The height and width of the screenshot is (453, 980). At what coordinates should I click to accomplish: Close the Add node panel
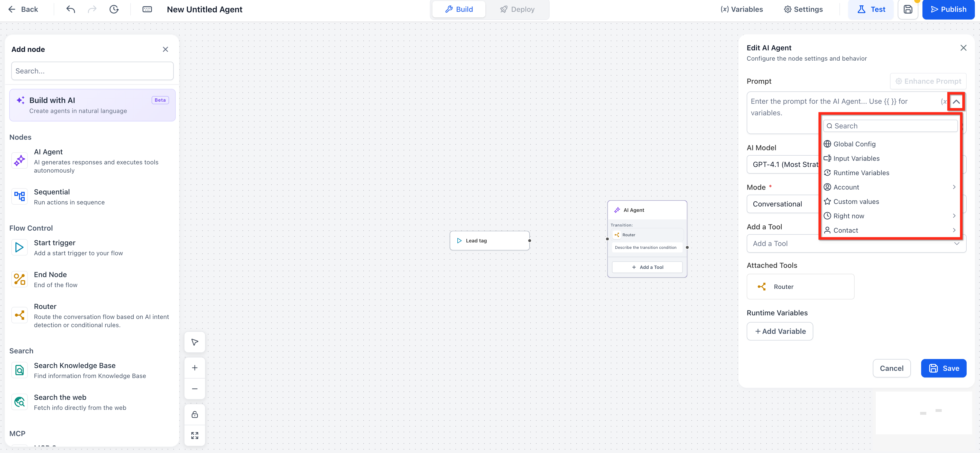click(165, 50)
